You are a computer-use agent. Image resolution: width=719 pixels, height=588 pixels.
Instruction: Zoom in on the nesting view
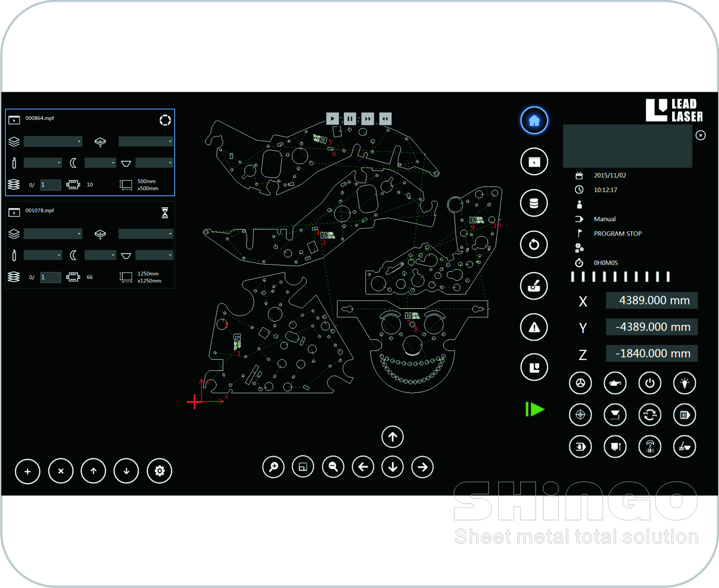point(273,467)
